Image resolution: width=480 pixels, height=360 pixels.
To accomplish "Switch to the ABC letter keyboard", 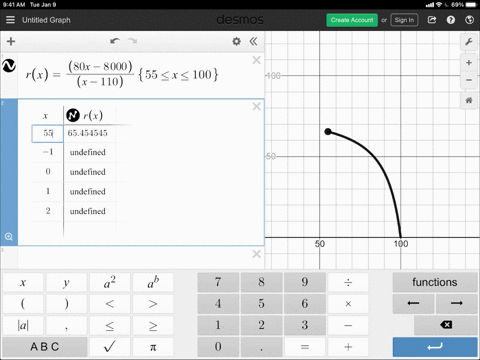I will click(45, 347).
